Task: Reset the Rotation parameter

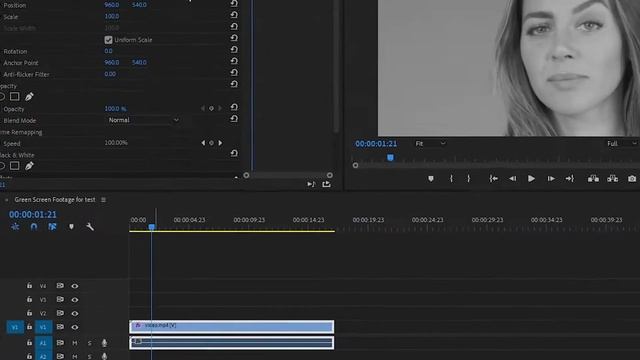Action: 234,49
